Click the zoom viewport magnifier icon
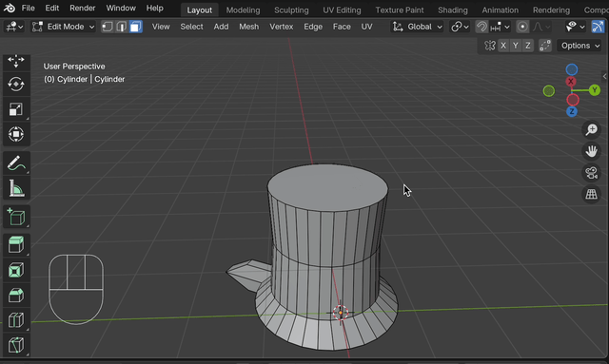609x364 pixels. coord(591,129)
